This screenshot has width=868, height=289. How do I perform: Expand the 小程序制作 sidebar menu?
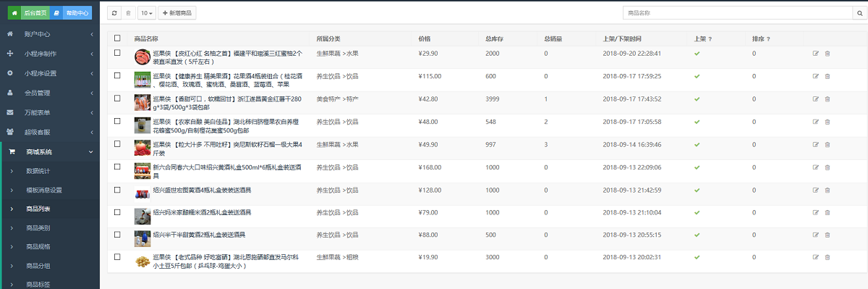50,54
